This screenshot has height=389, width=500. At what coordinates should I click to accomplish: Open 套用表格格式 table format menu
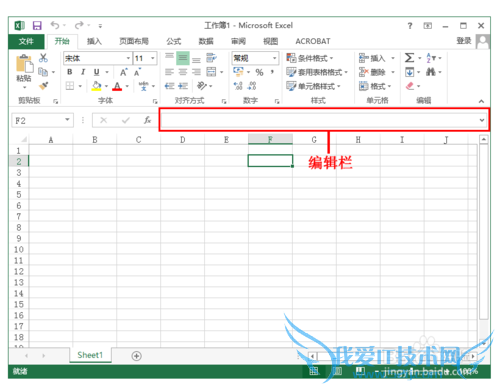pyautogui.click(x=317, y=72)
